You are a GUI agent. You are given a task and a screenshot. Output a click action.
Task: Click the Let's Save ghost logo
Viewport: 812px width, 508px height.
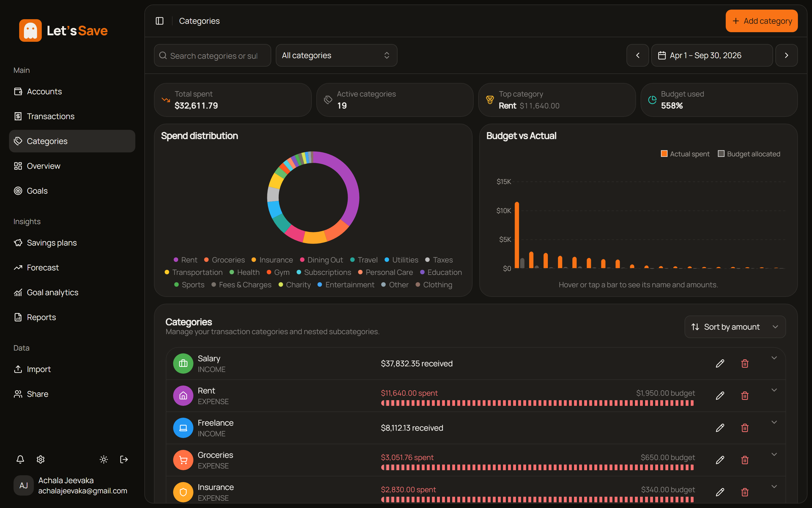[30, 30]
